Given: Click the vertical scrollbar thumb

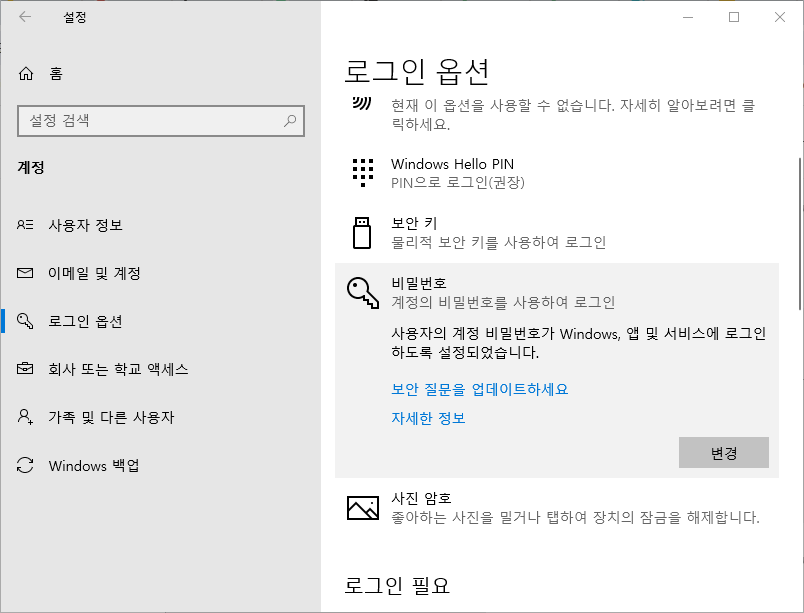Looking at the screenshot, I should [x=800, y=234].
